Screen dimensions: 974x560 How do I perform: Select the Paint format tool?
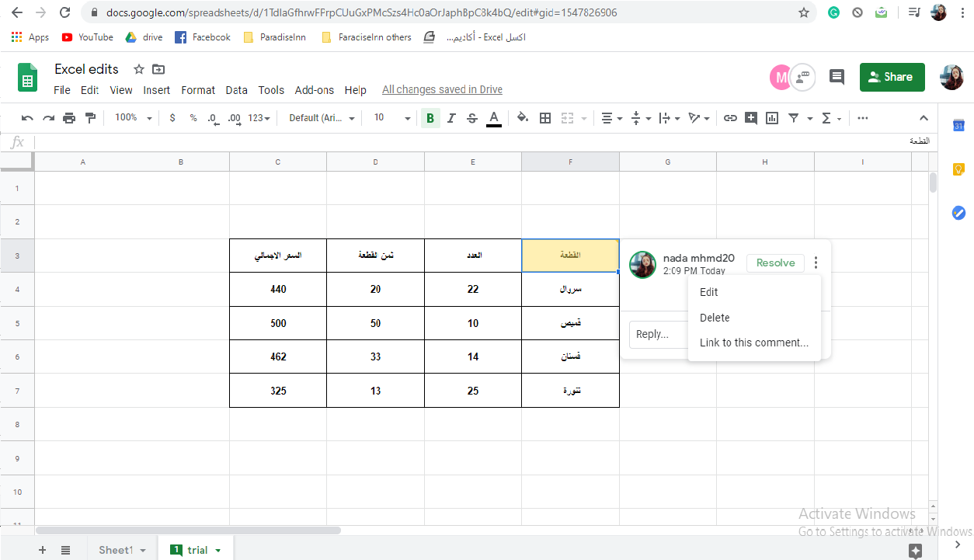pos(91,117)
